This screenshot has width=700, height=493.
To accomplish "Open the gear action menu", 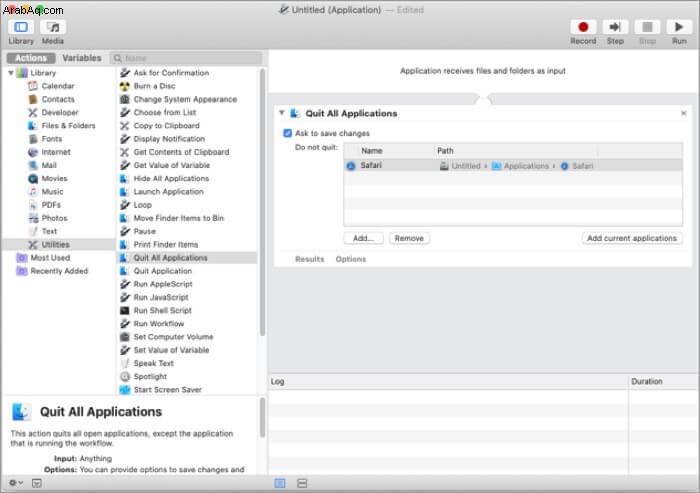I will click(x=16, y=483).
